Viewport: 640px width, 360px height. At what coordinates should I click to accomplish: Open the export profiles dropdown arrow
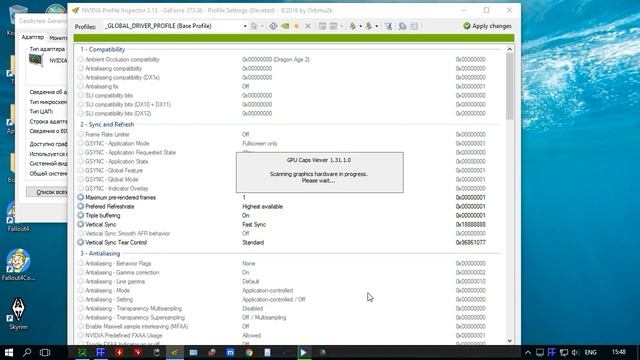point(360,26)
